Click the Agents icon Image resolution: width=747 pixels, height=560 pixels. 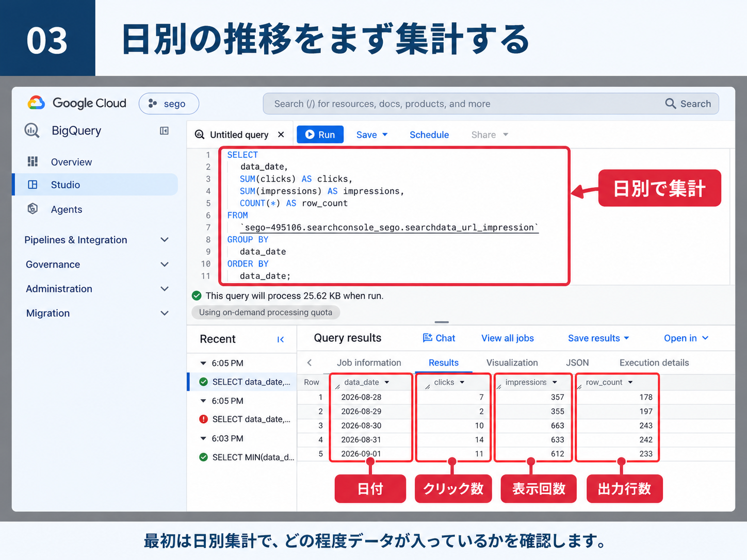(x=33, y=209)
